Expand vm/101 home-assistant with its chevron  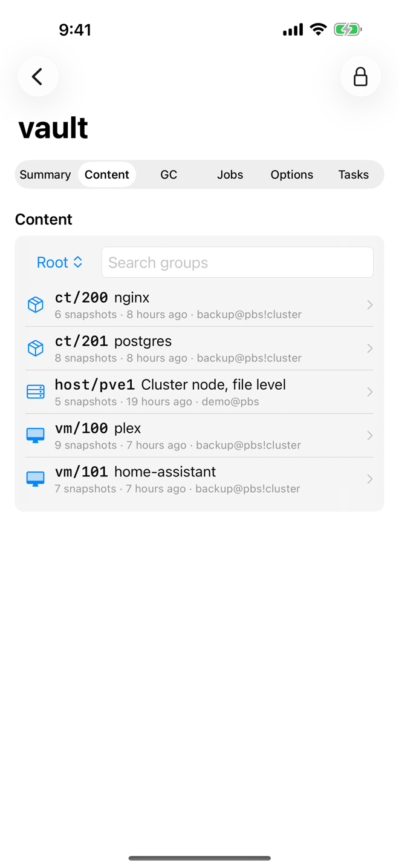click(370, 479)
